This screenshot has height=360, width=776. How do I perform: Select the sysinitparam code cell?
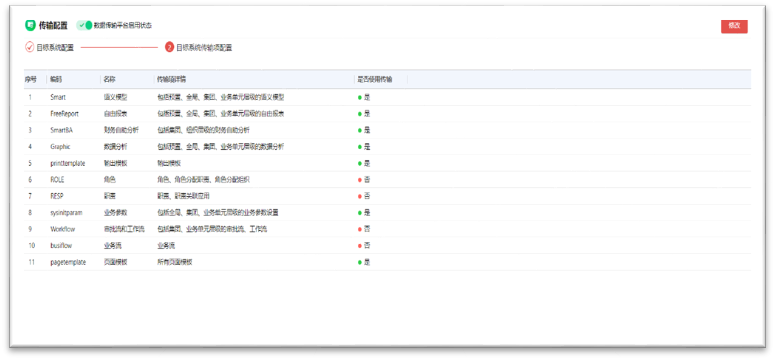[66, 213]
